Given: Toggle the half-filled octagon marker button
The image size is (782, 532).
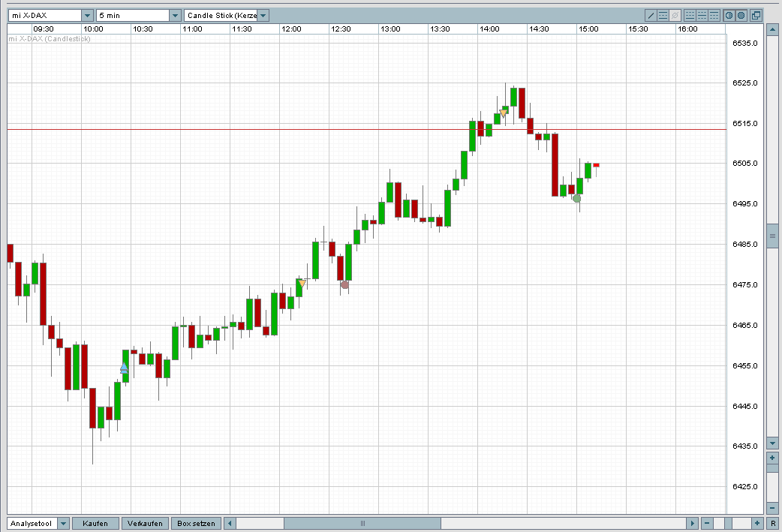Looking at the screenshot, I should click(x=729, y=16).
